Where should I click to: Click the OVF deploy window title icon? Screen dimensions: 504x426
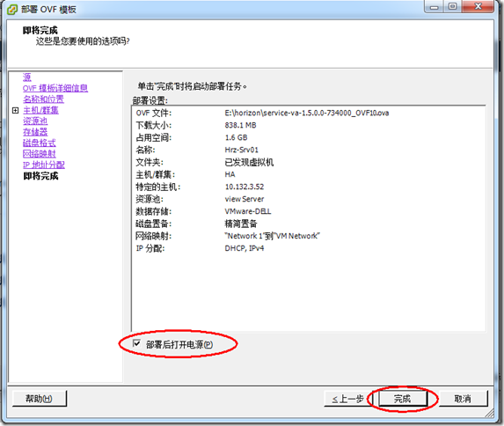pyautogui.click(x=12, y=10)
